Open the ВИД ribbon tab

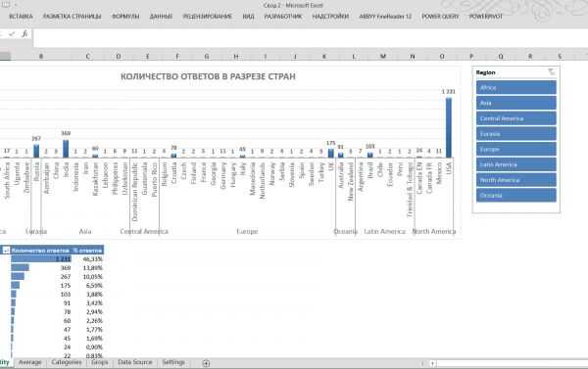pyautogui.click(x=248, y=17)
